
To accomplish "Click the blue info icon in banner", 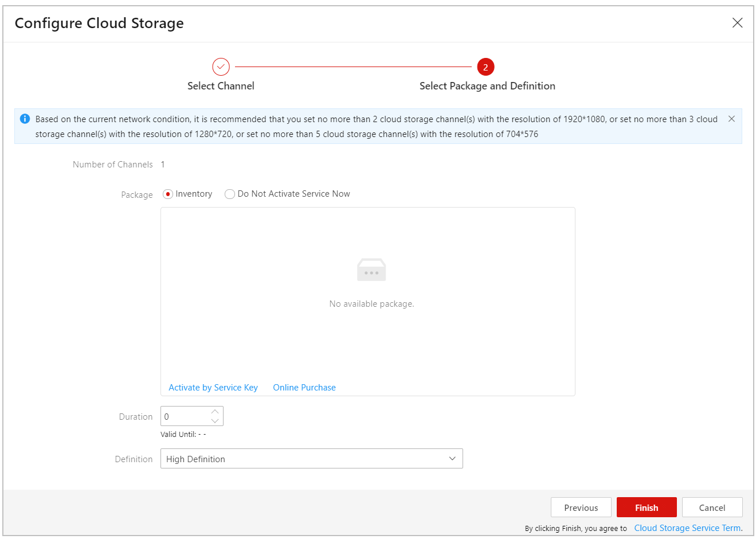I will tap(25, 119).
